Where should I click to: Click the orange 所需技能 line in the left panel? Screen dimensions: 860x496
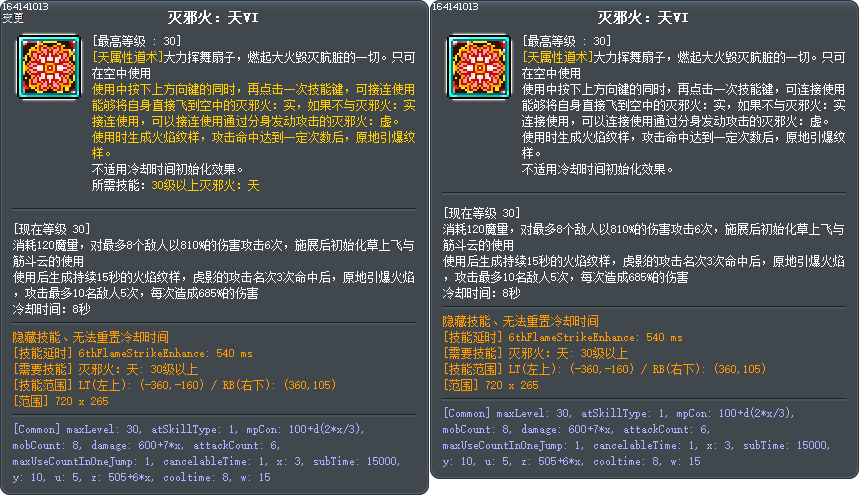click(x=176, y=185)
